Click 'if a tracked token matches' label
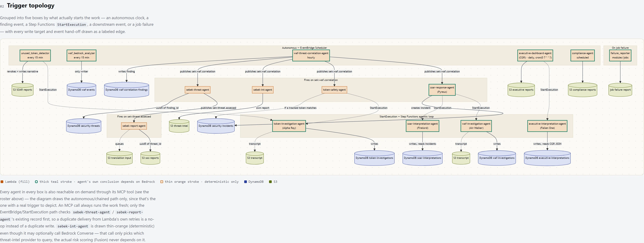 (x=300, y=108)
